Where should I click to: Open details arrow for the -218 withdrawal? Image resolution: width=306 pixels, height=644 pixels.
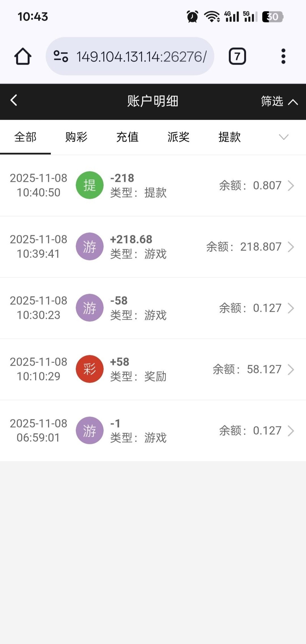coord(291,186)
